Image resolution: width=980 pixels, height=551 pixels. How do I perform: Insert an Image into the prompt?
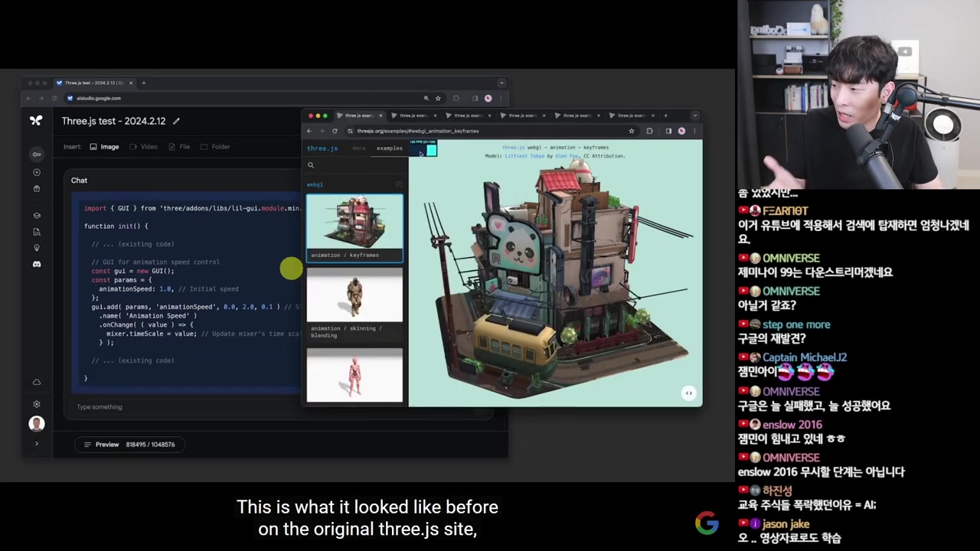pyautogui.click(x=104, y=147)
